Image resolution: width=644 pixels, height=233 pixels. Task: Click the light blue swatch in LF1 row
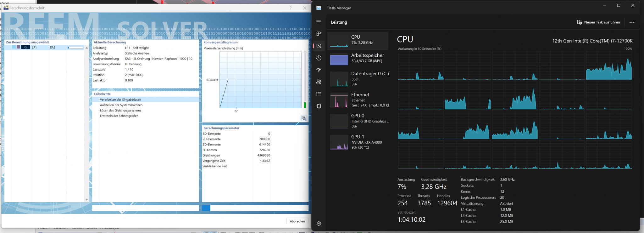14,47
